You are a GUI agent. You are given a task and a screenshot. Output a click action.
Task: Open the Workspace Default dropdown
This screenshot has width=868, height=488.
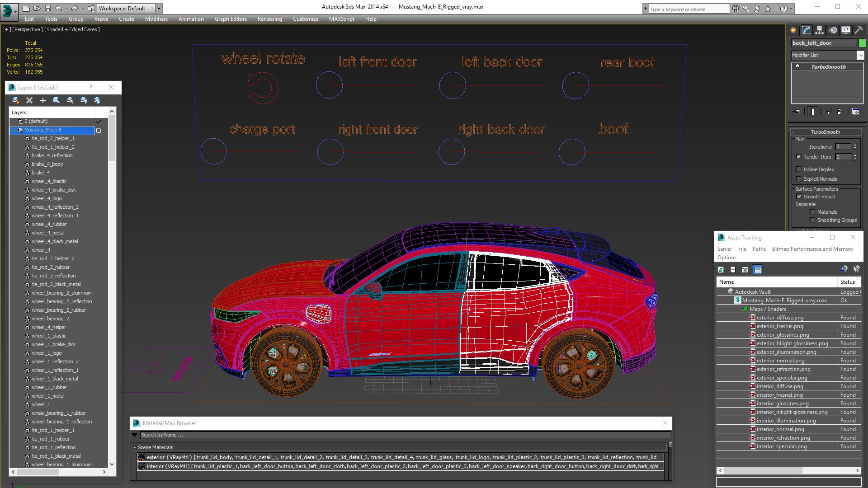point(127,8)
